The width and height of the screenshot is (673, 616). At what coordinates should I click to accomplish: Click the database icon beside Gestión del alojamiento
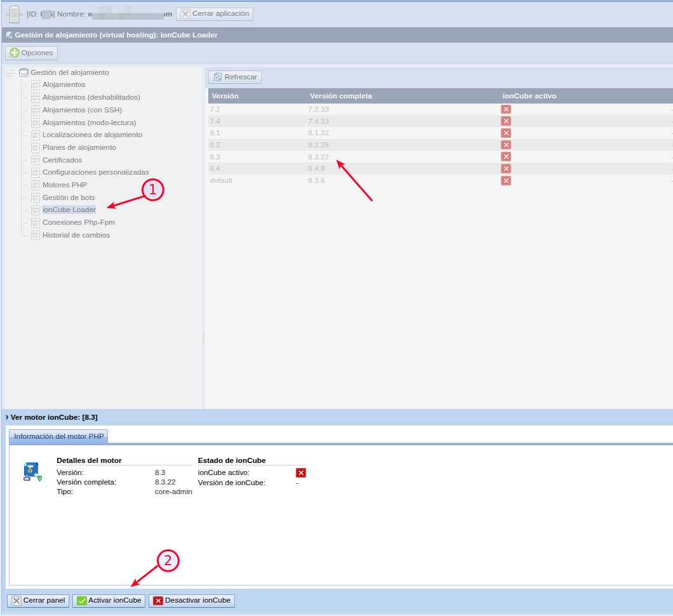pos(24,72)
